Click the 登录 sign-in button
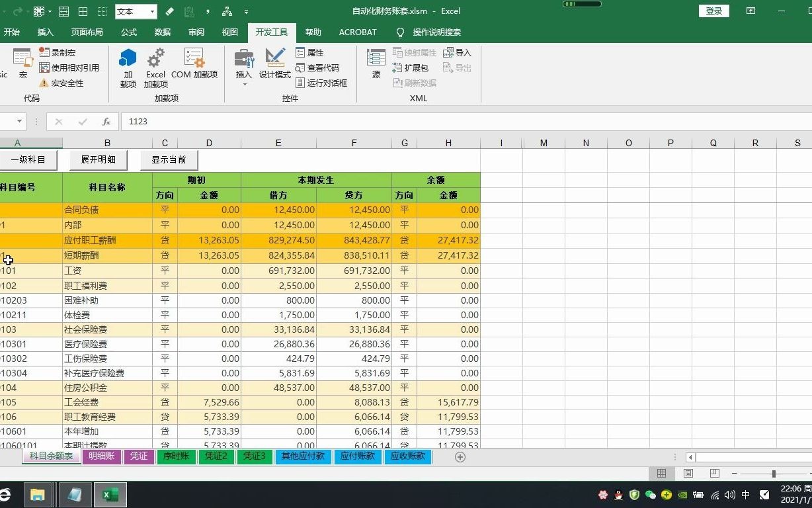Viewport: 812px width, 508px height. point(713,11)
